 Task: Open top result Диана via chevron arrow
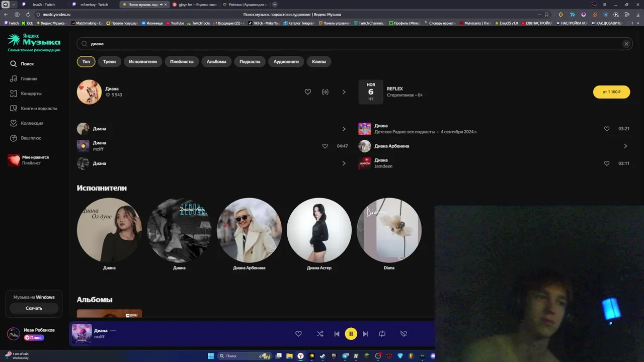pyautogui.click(x=344, y=92)
